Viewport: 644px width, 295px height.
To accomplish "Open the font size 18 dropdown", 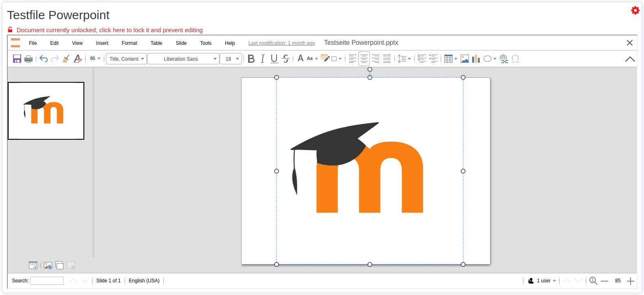I will [x=231, y=59].
